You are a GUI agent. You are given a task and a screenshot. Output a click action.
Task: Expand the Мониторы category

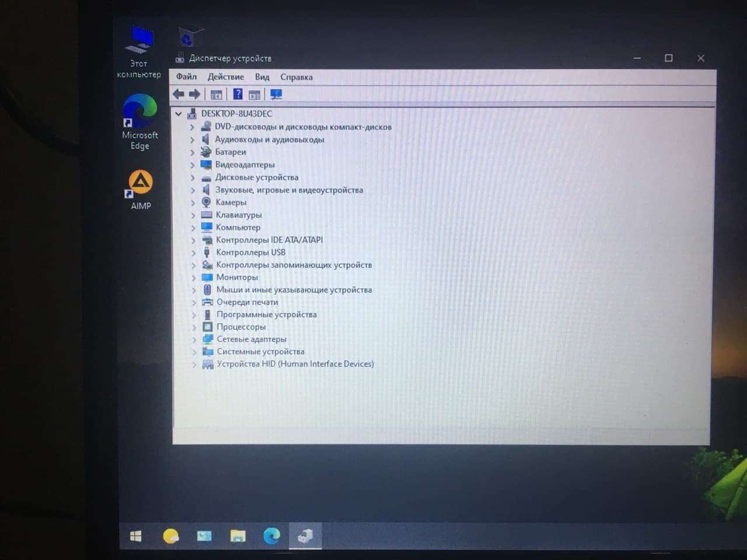(x=193, y=277)
